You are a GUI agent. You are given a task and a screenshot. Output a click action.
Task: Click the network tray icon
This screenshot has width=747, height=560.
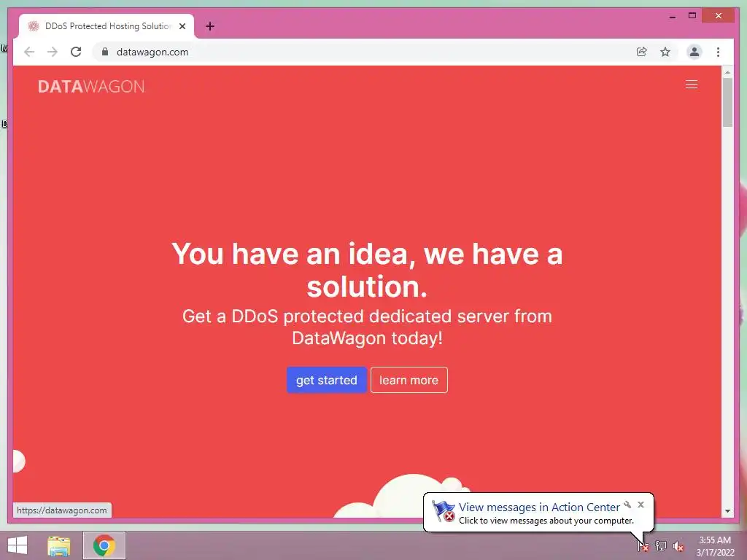[x=660, y=545]
